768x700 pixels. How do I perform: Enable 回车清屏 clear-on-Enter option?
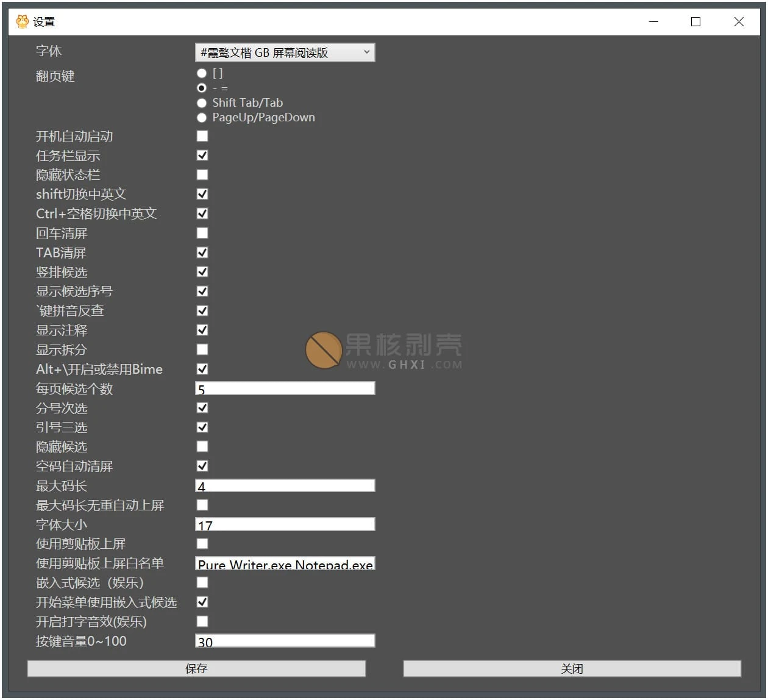point(202,232)
